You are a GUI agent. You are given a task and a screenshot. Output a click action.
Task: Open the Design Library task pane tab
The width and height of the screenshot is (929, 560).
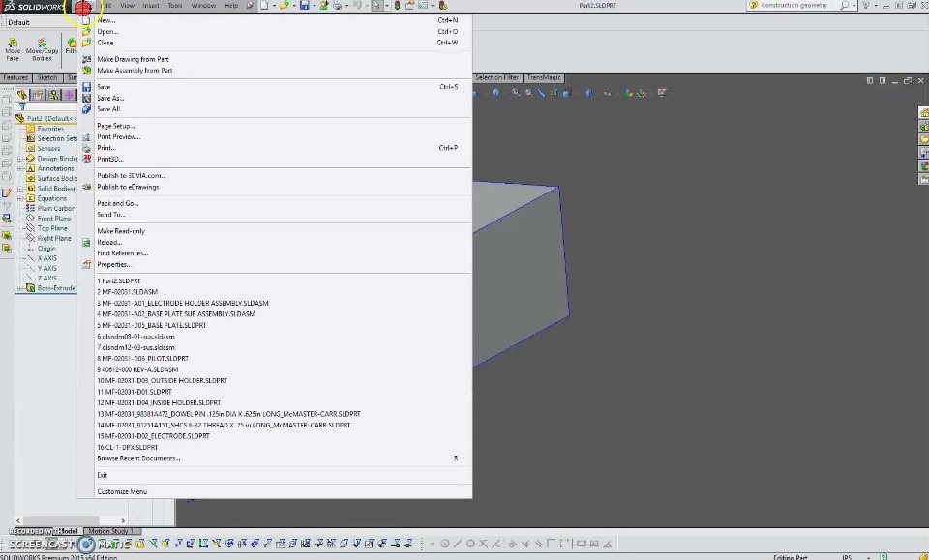pos(923,126)
